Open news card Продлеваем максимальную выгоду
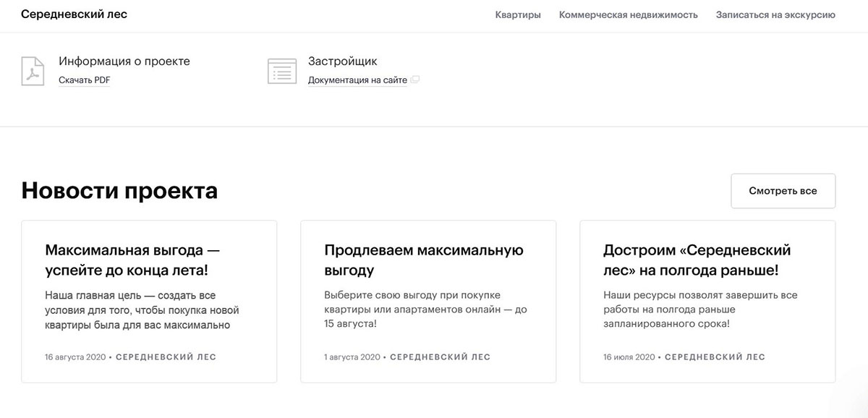The width and height of the screenshot is (868, 418). point(428,302)
